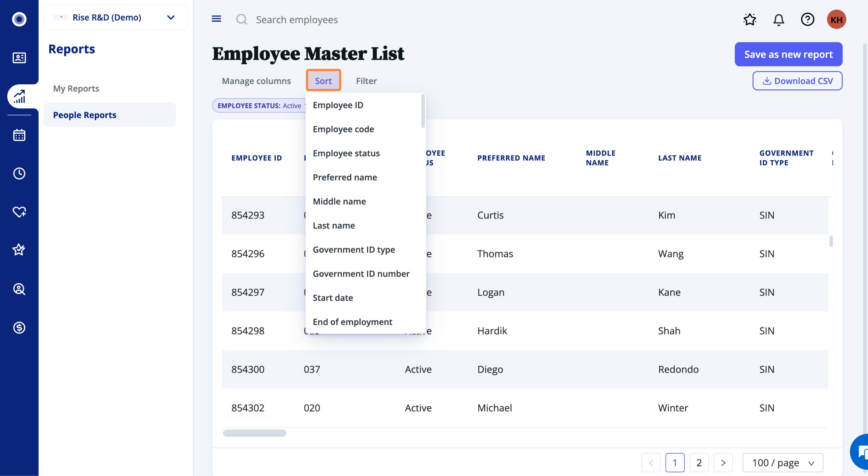Choose Start date sort option
This screenshot has width=868, height=476.
coord(333,298)
